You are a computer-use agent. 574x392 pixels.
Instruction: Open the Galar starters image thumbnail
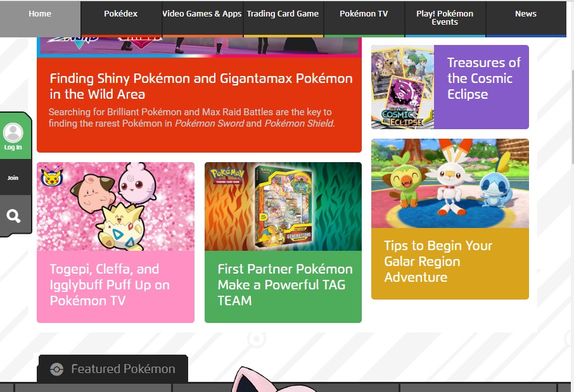click(x=450, y=184)
